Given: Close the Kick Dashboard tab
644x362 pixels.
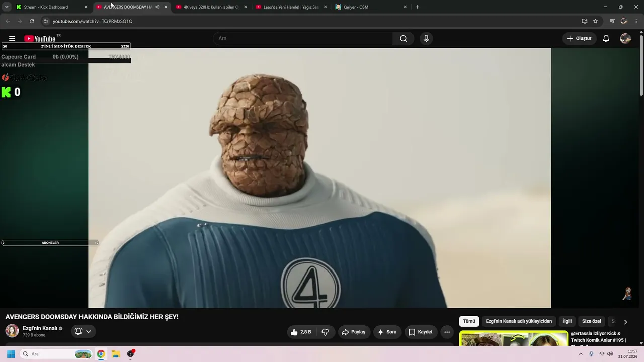Looking at the screenshot, I should coord(86,7).
